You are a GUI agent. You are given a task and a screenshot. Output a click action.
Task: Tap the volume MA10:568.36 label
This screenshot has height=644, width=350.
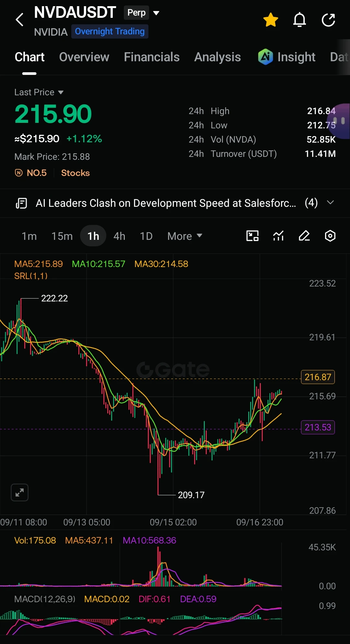[149, 540]
